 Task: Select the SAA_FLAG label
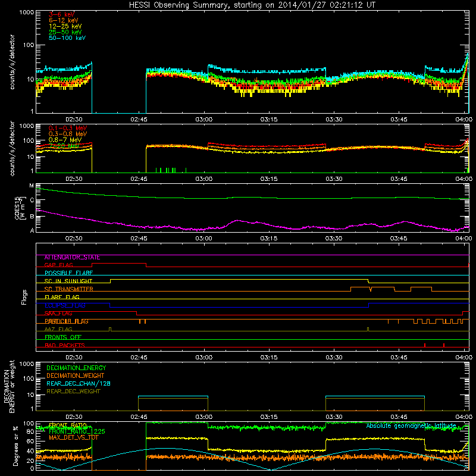(x=58, y=314)
